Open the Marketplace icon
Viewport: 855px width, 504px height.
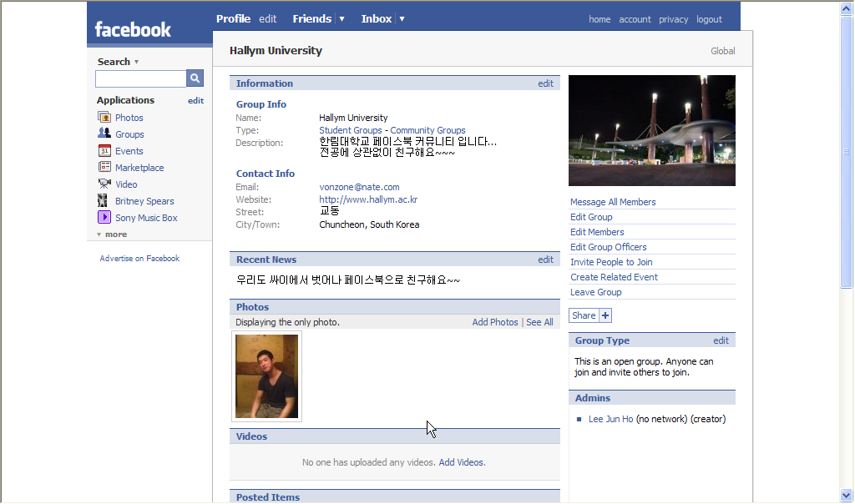click(104, 167)
